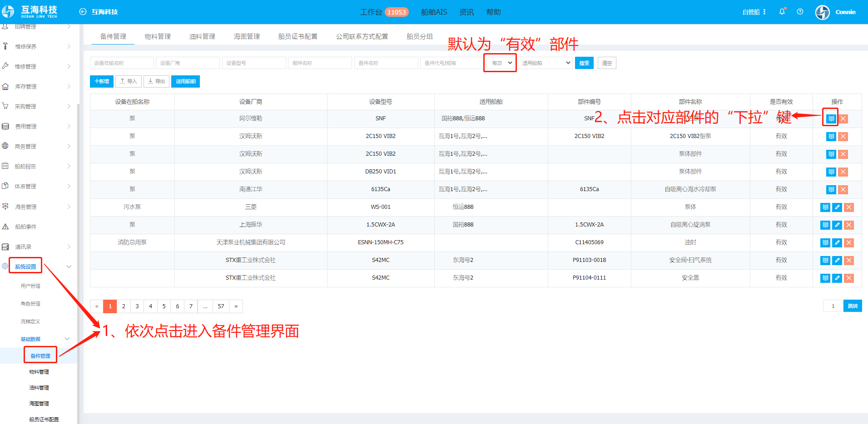Delete the 安全盖 P91104-0111 row
Viewport: 868px width, 424px height.
click(x=849, y=278)
